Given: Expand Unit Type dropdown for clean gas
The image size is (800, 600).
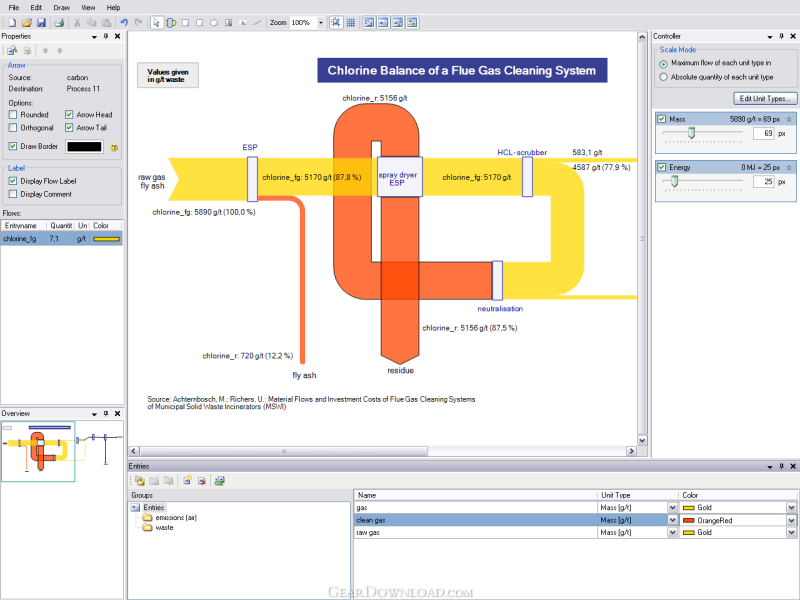Looking at the screenshot, I should click(x=671, y=521).
